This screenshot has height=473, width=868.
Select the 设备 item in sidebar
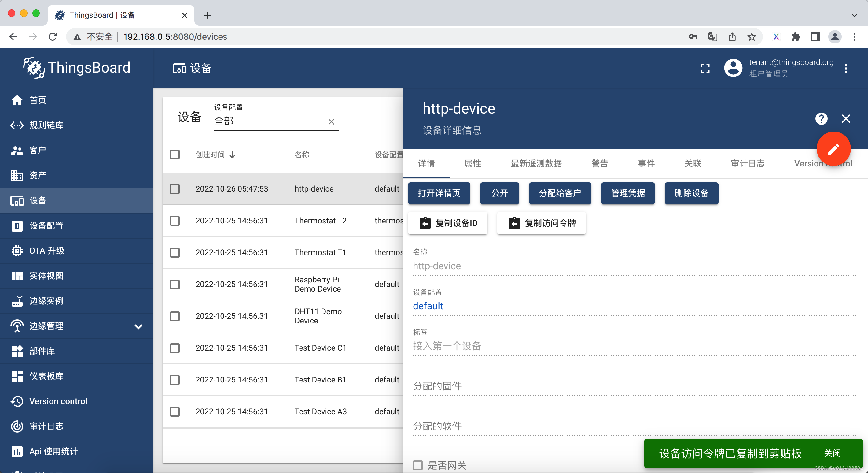click(x=76, y=201)
